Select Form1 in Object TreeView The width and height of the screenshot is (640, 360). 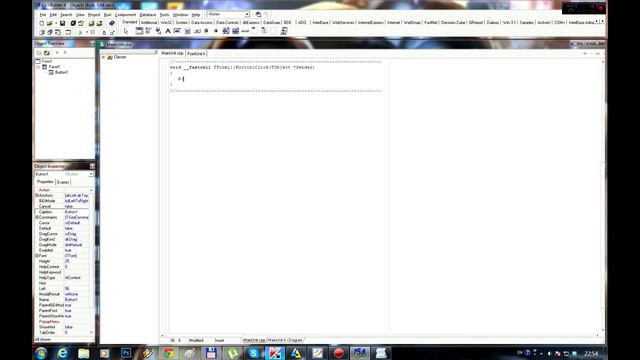[x=47, y=61]
